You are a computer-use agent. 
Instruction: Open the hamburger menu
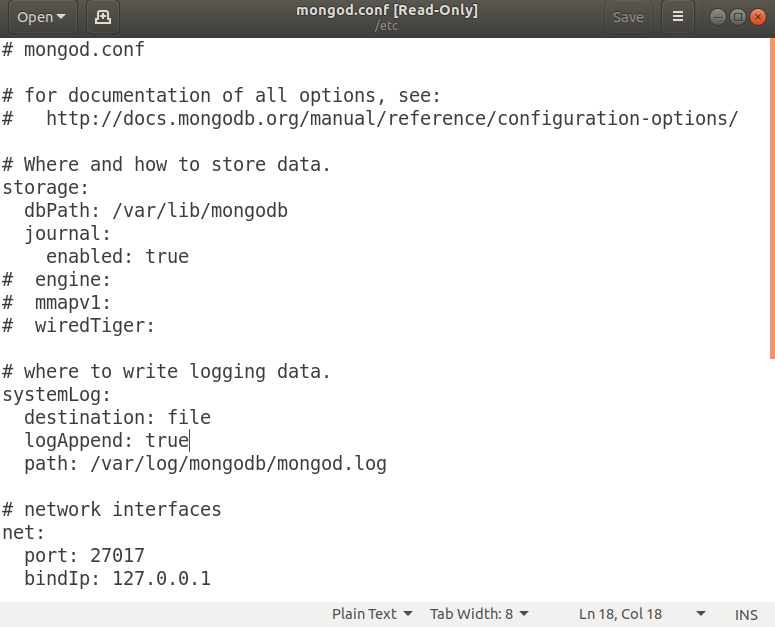(677, 17)
